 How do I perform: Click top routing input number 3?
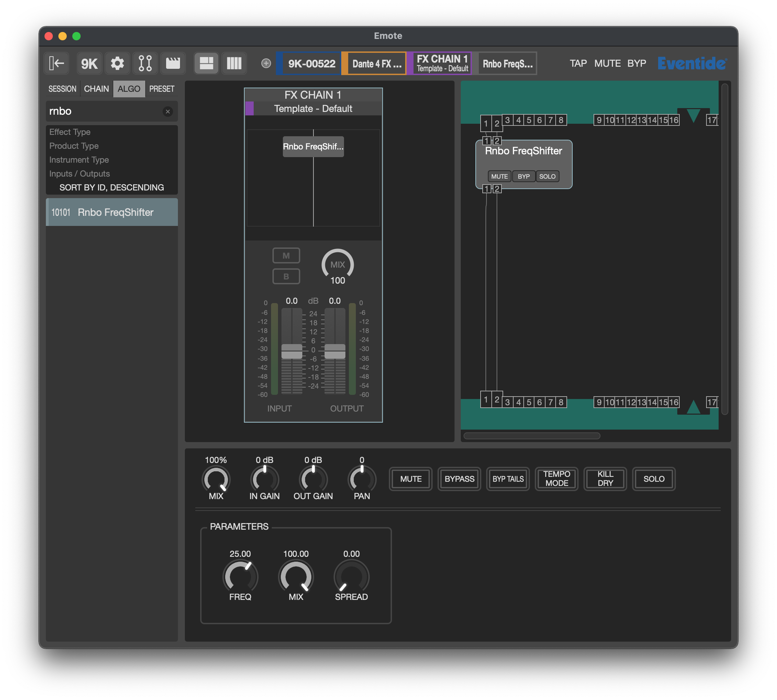click(507, 120)
